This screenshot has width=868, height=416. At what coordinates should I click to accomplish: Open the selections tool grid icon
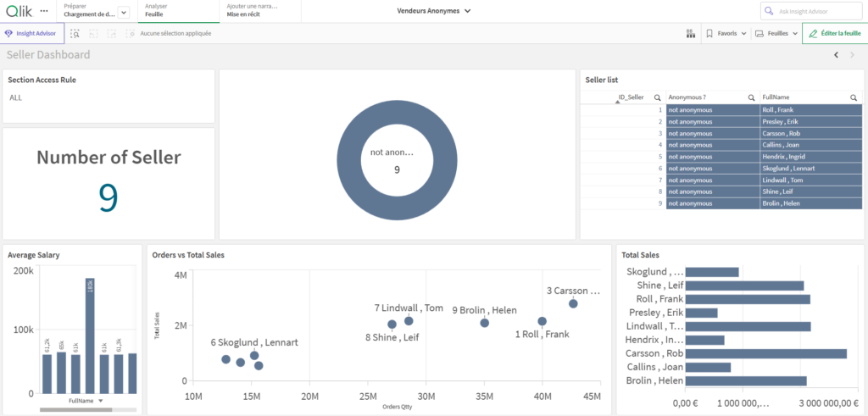coord(689,33)
